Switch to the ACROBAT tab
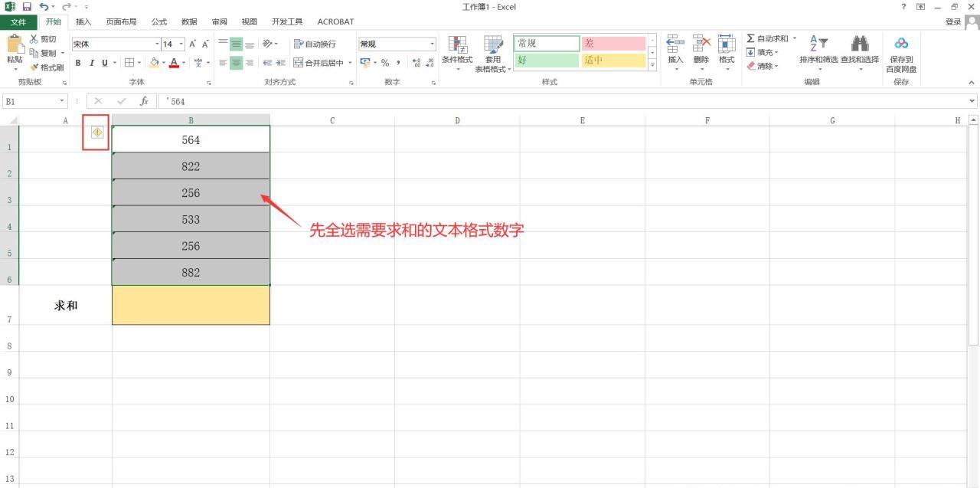 [335, 21]
